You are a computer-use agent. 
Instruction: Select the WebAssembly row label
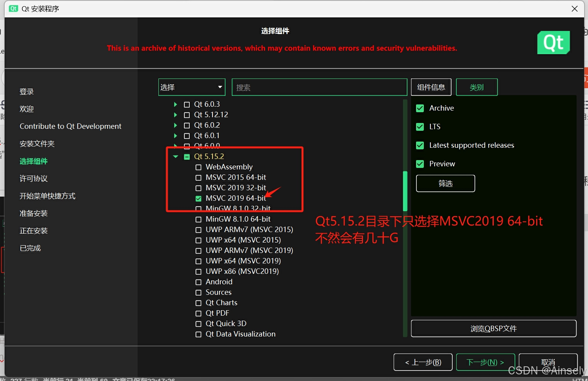[x=229, y=167]
